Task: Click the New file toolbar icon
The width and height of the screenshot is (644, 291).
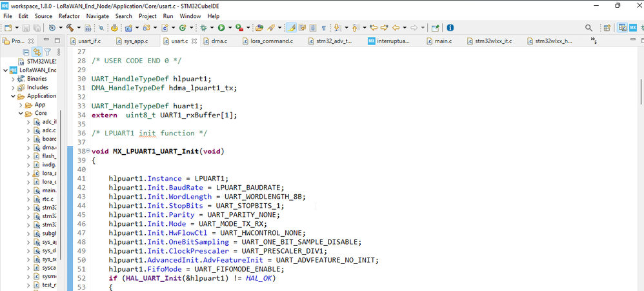Action: 7,28
